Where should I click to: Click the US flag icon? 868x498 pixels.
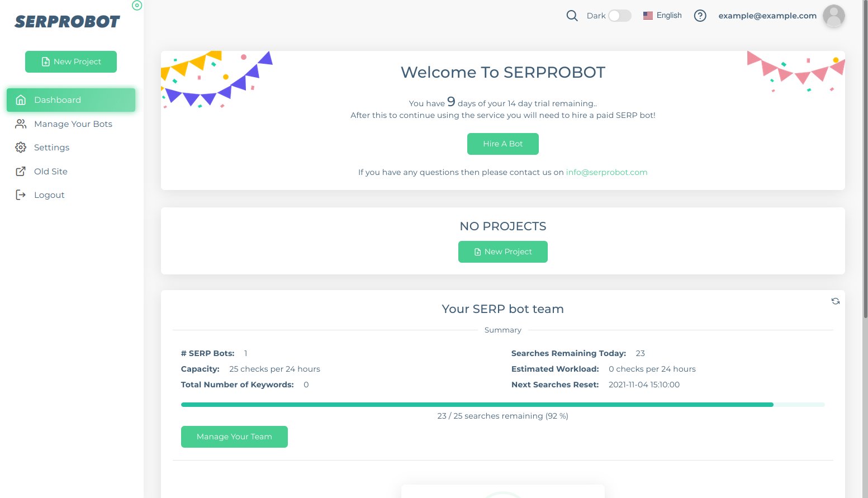[648, 16]
